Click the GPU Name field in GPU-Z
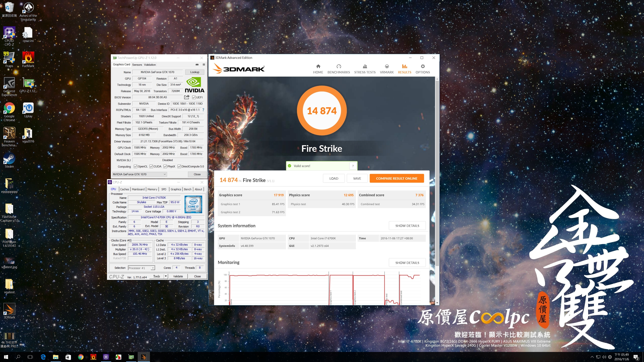 pos(157,72)
